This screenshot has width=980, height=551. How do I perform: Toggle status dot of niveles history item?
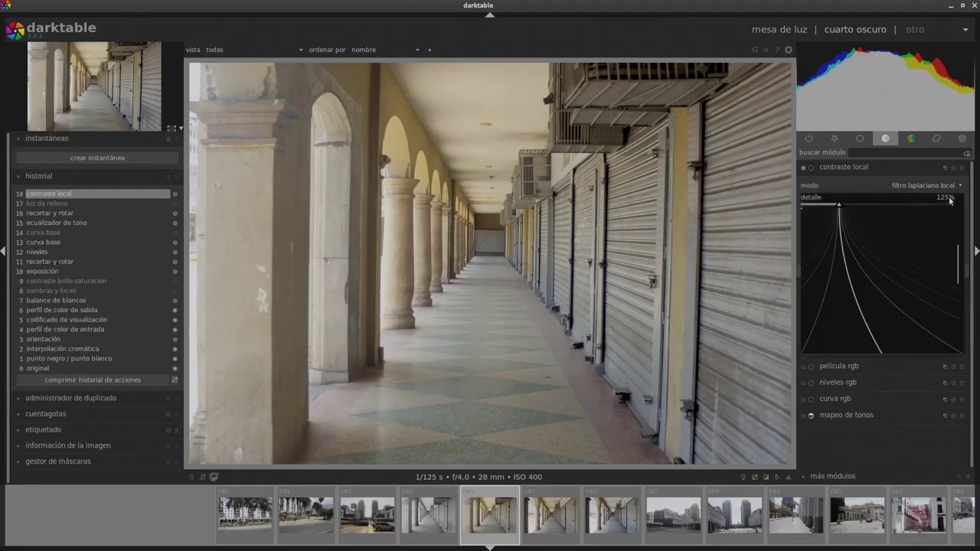point(175,253)
